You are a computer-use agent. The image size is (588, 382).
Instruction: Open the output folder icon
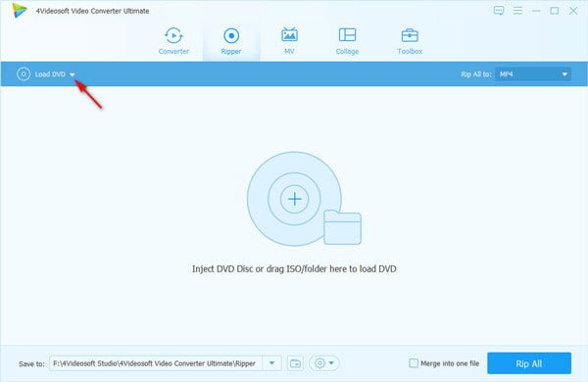tap(295, 363)
